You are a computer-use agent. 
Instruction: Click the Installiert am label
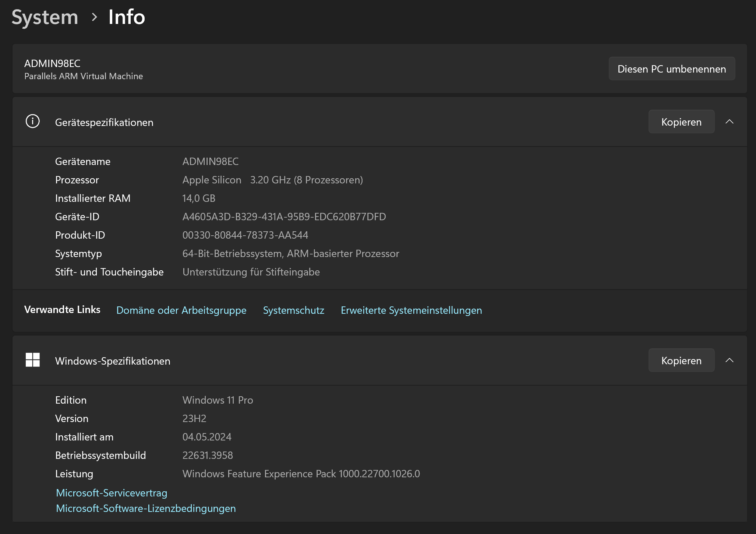84,437
